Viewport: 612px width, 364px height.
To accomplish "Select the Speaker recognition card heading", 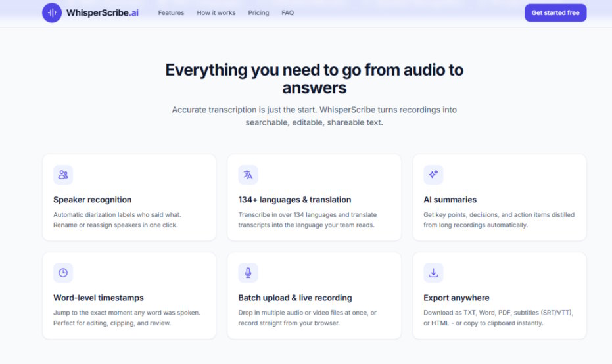I will [93, 200].
